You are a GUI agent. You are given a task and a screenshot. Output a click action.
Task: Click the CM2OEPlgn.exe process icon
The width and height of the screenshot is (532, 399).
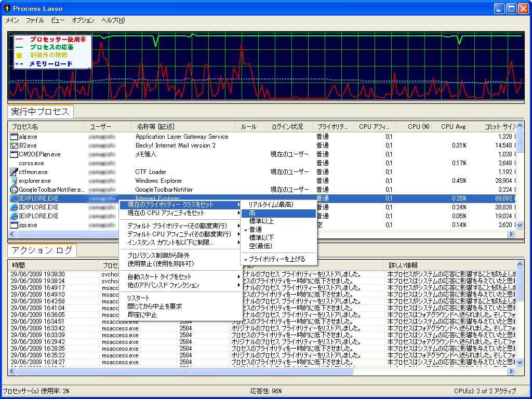click(14, 154)
